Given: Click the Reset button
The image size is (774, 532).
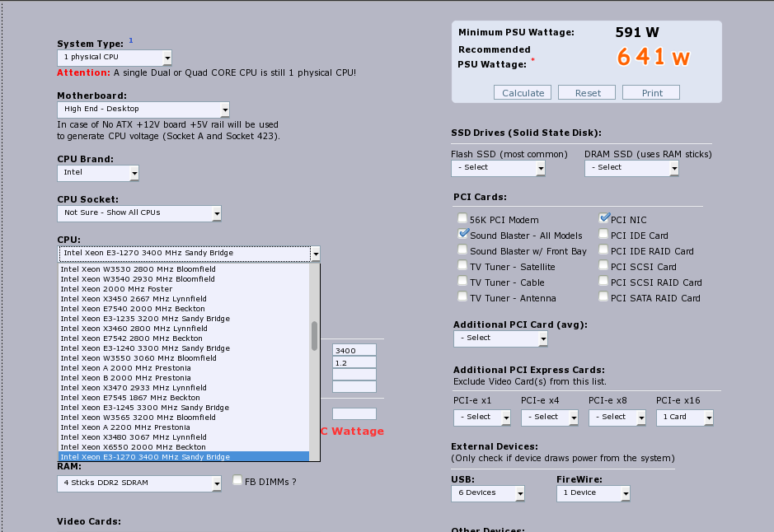Looking at the screenshot, I should click(x=587, y=93).
